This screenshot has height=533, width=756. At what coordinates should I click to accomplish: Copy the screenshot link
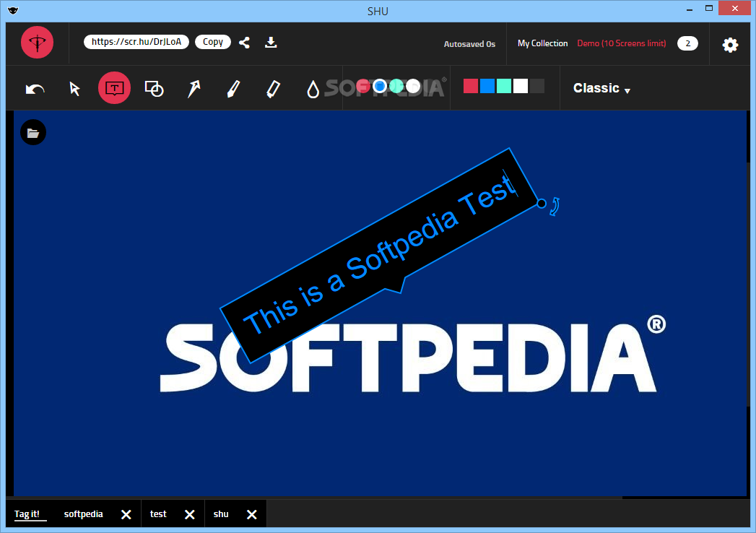212,42
